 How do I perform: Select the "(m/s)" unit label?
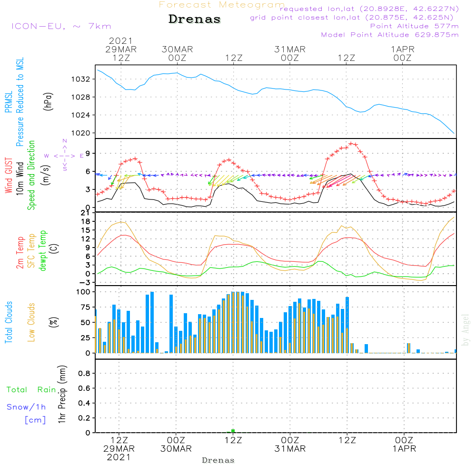[46, 175]
